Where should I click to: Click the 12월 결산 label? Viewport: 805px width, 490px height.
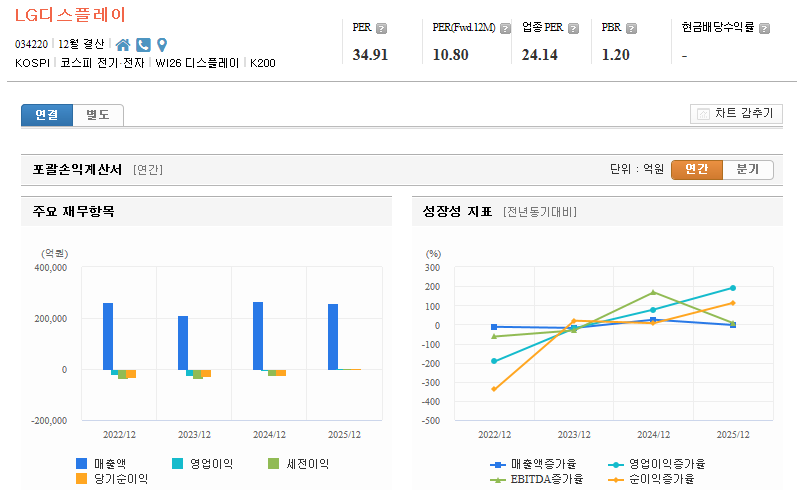pos(81,44)
